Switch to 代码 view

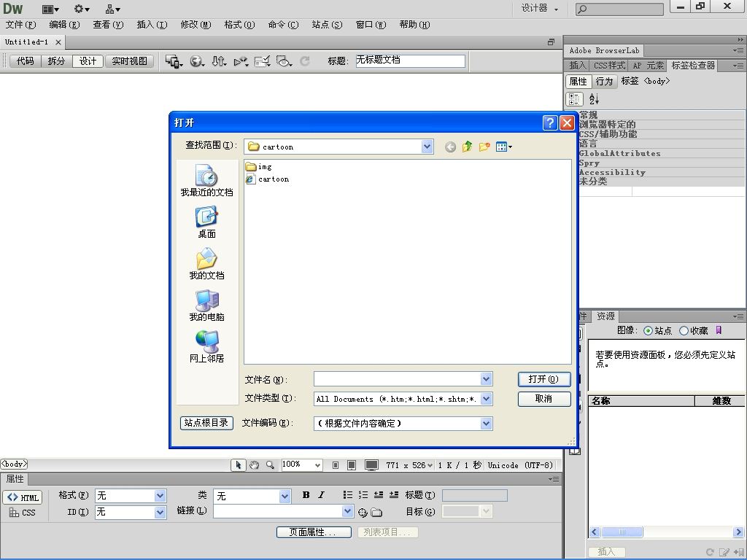tap(26, 61)
